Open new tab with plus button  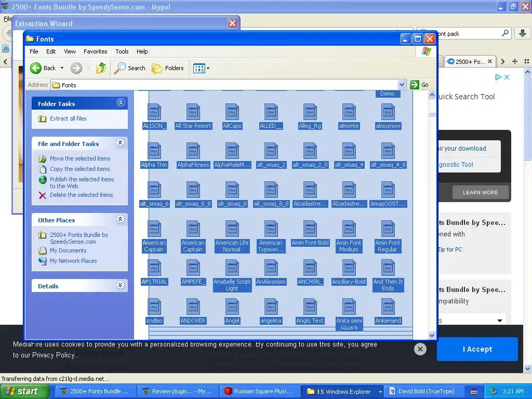pos(515,61)
